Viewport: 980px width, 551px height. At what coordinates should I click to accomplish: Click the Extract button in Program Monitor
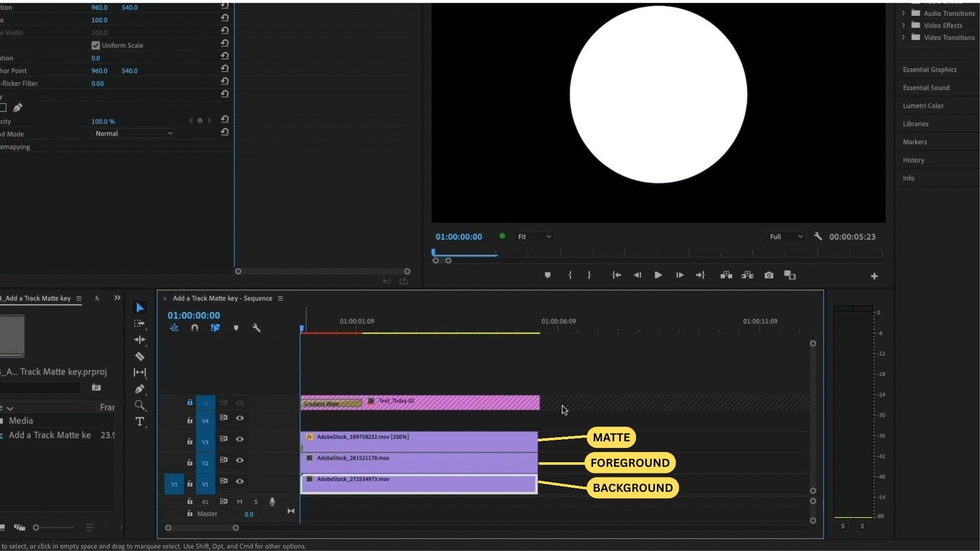pyautogui.click(x=747, y=275)
